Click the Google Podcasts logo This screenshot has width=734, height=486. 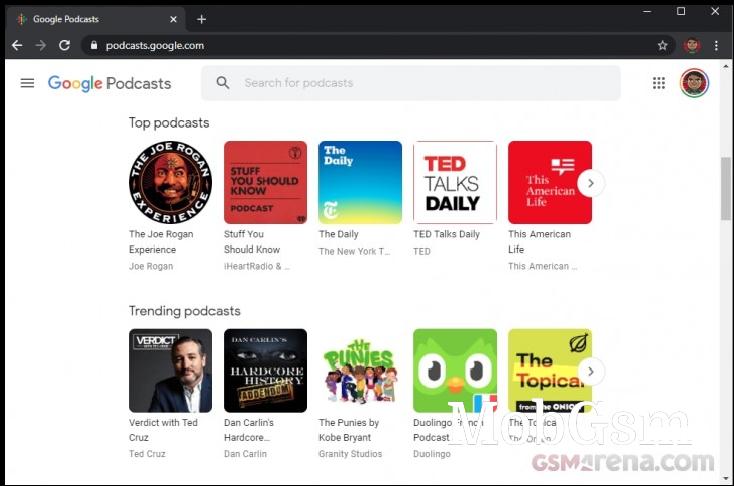(x=110, y=83)
